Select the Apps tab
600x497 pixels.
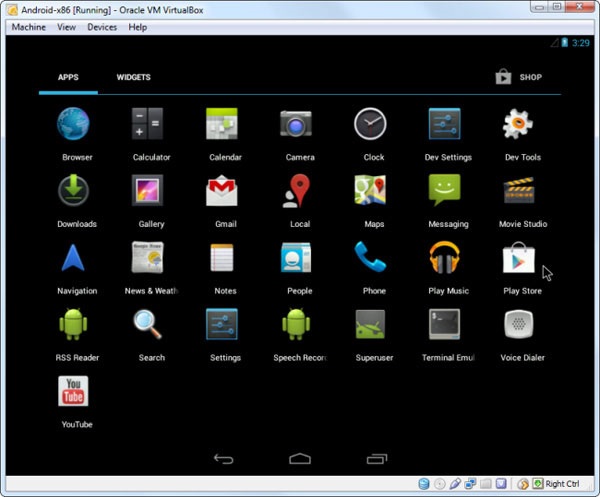coord(68,77)
